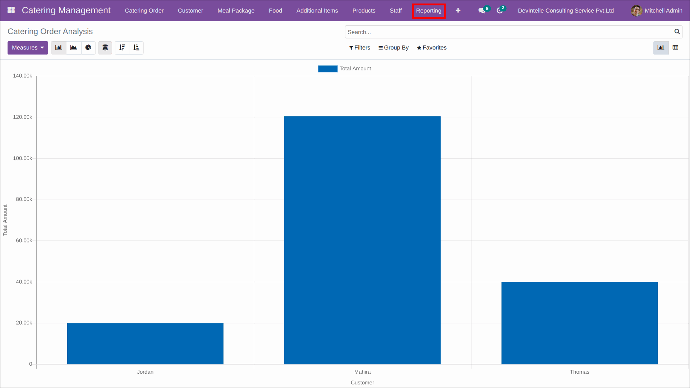Toggle stacked bar display
This screenshot has height=388, width=690.
pos(105,48)
